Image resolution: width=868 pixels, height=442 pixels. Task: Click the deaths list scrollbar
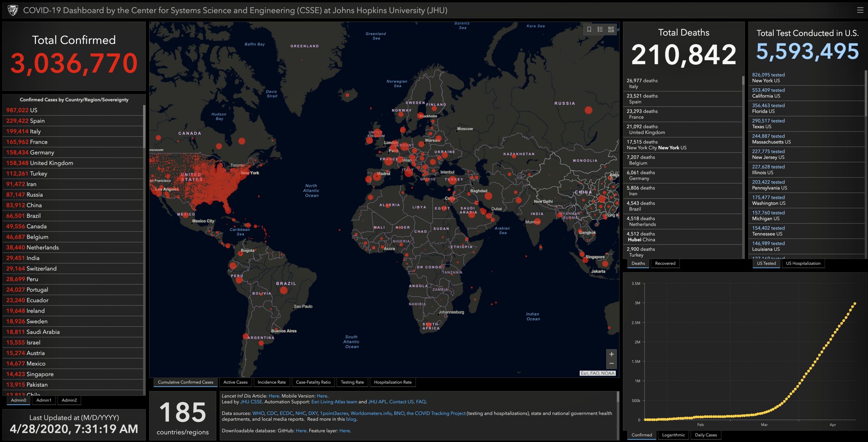click(x=743, y=80)
